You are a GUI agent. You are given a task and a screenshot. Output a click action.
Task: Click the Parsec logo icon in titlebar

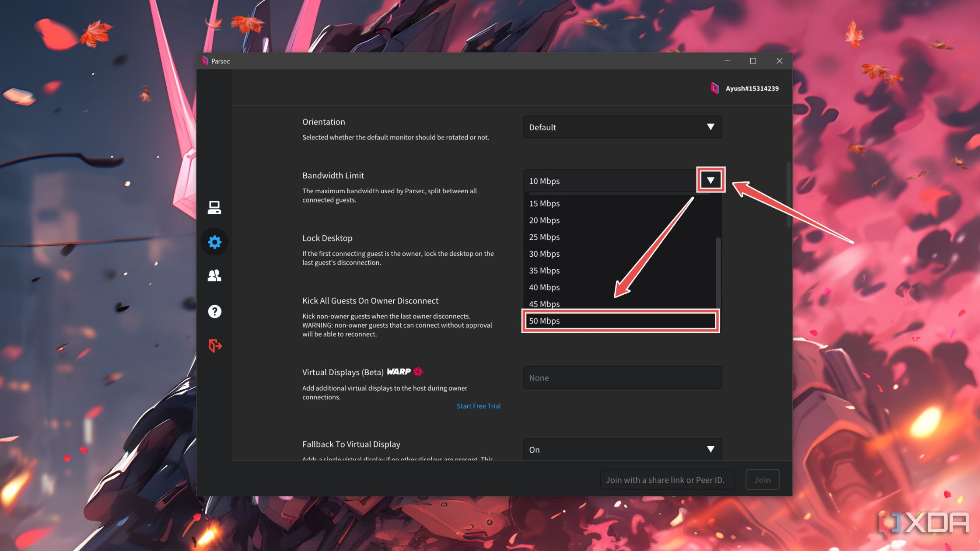click(x=205, y=60)
